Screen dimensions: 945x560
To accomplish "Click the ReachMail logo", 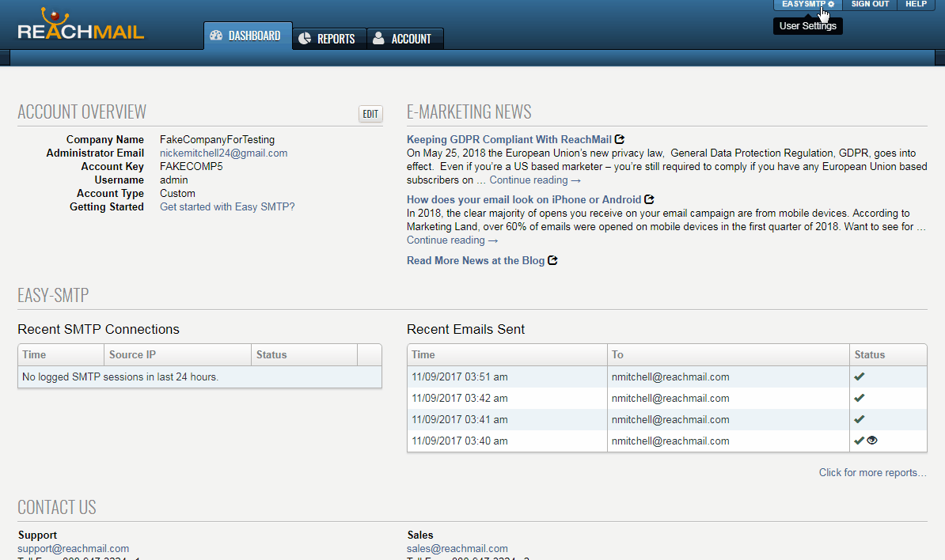I will coord(81,27).
